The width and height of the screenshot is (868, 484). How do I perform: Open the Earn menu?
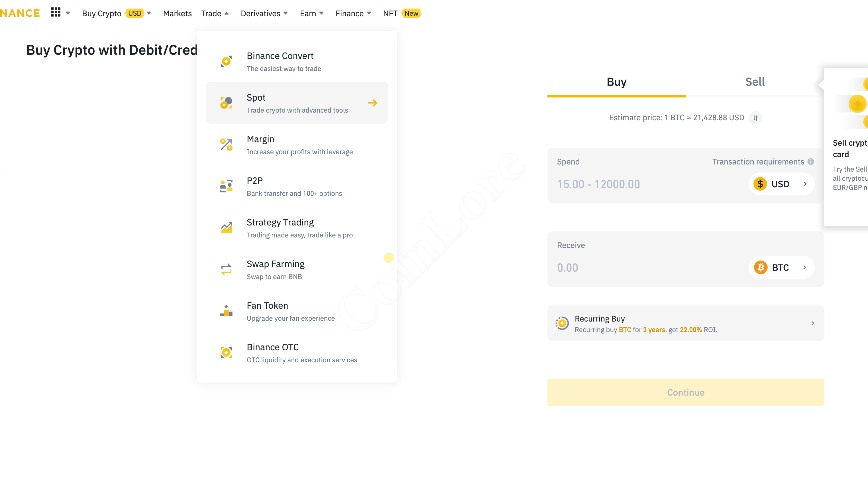tap(308, 13)
